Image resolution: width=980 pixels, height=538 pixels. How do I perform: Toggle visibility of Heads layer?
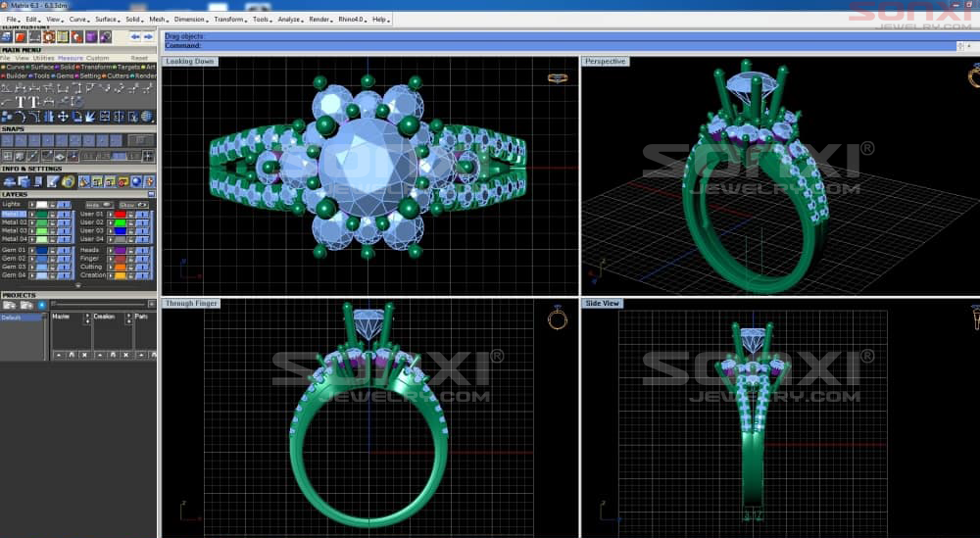142,250
